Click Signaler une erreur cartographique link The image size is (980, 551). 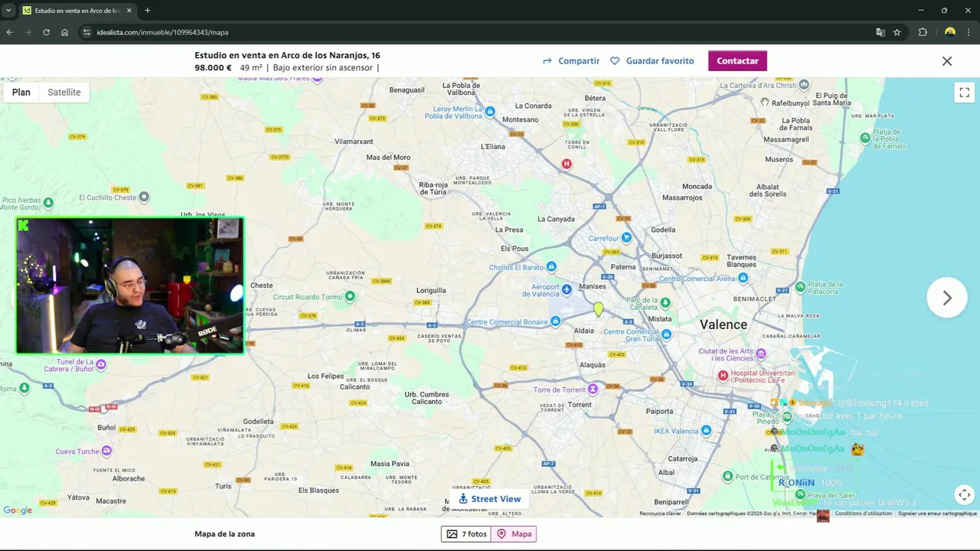point(937,514)
